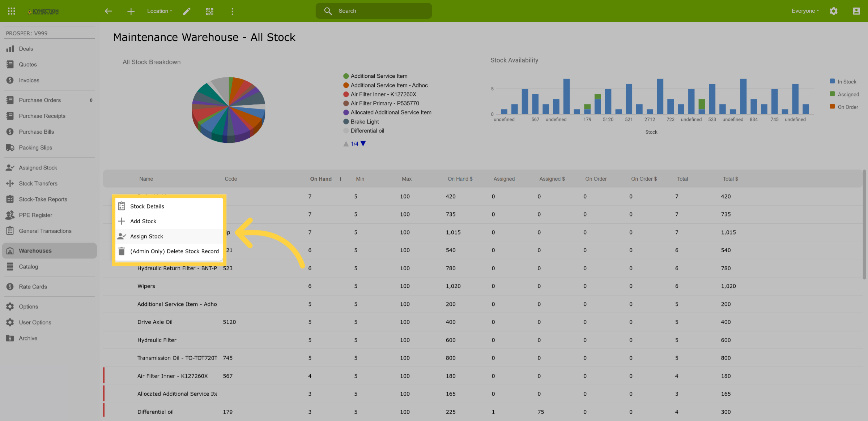
Task: Go back using the arrow icon
Action: pos(108,11)
